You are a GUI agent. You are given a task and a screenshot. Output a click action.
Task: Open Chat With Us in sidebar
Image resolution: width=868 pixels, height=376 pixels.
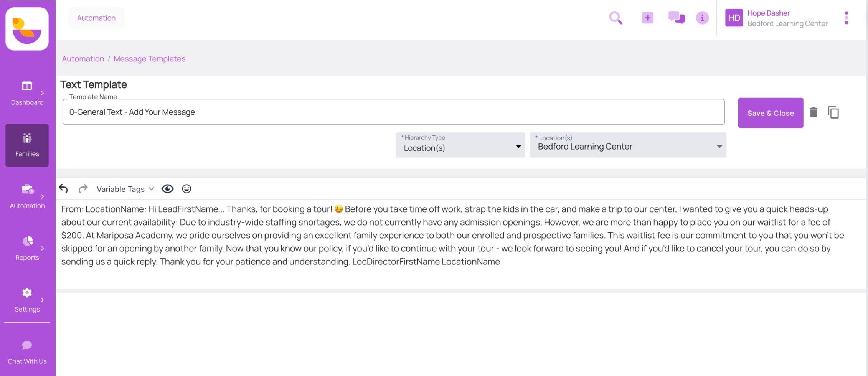tap(27, 352)
